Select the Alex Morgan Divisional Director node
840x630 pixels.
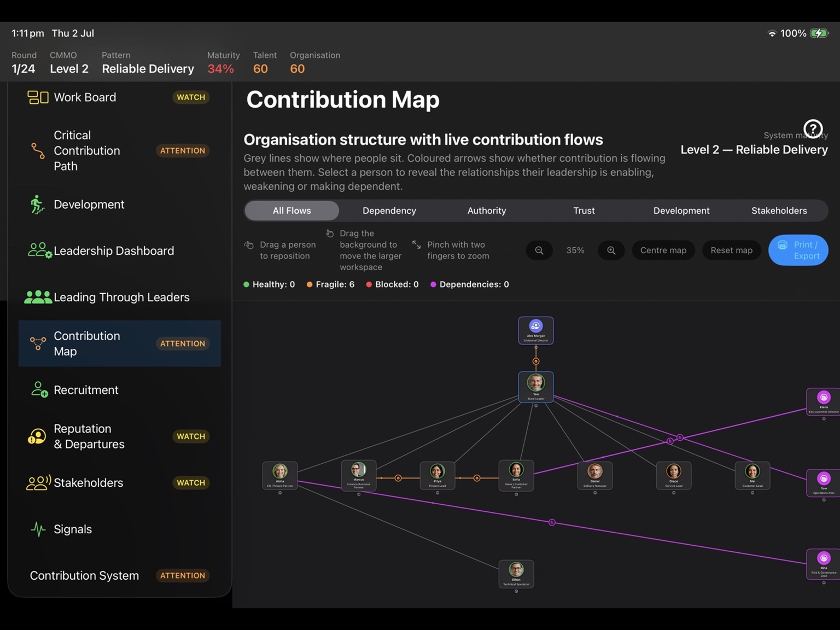[536, 330]
